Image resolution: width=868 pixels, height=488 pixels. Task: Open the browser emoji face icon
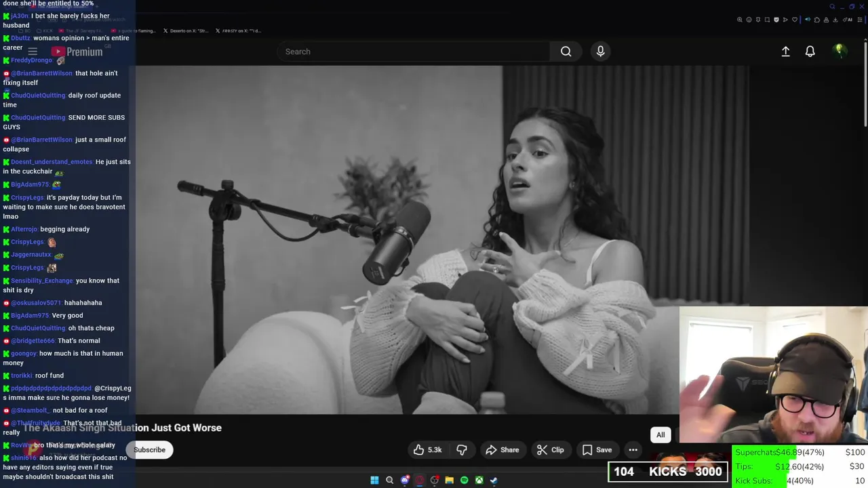(749, 20)
